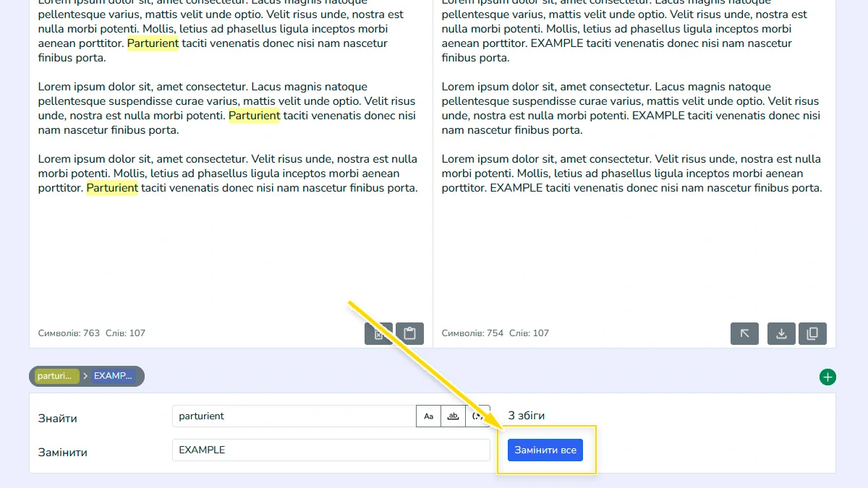Click the third highlighted Parturient word

pyautogui.click(x=112, y=188)
